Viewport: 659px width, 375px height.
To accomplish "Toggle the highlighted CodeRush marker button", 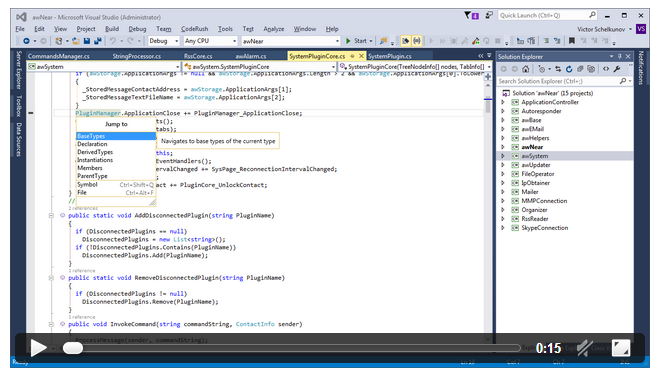I will pos(406,41).
